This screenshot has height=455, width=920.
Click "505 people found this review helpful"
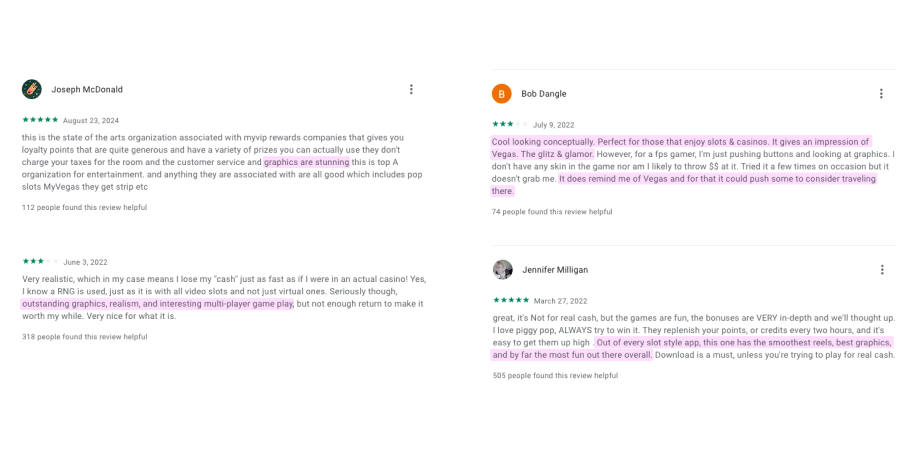(x=555, y=376)
